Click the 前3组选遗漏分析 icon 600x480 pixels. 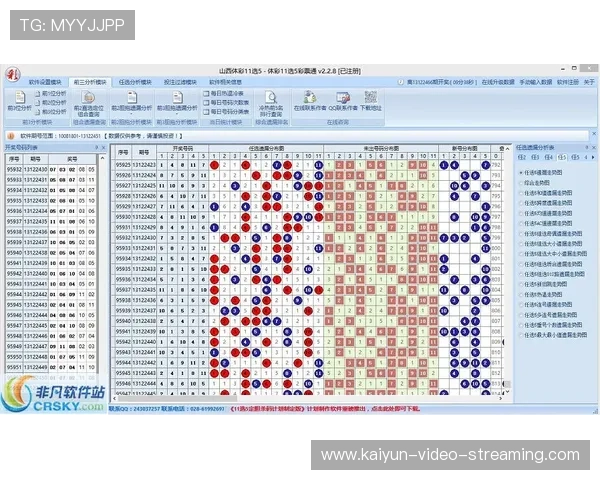pyautogui.click(x=132, y=100)
